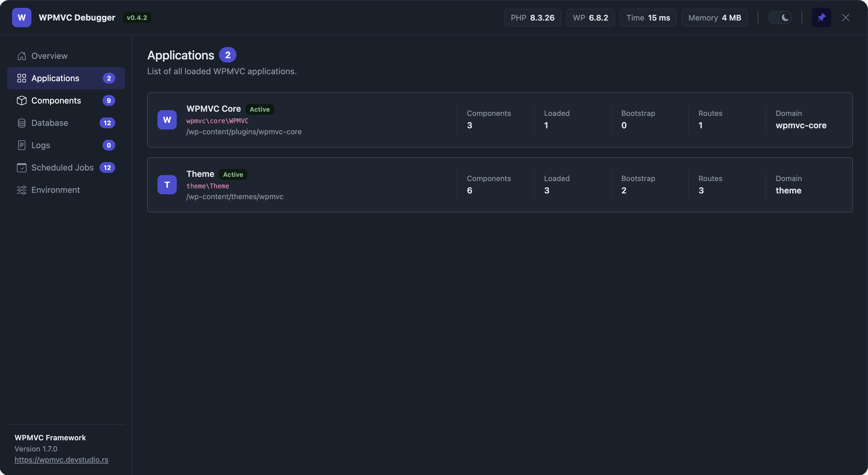
Task: Navigate to the Environment section
Action: click(66, 190)
